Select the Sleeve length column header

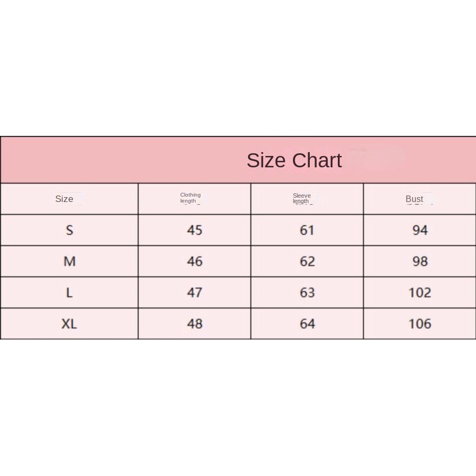[302, 198]
